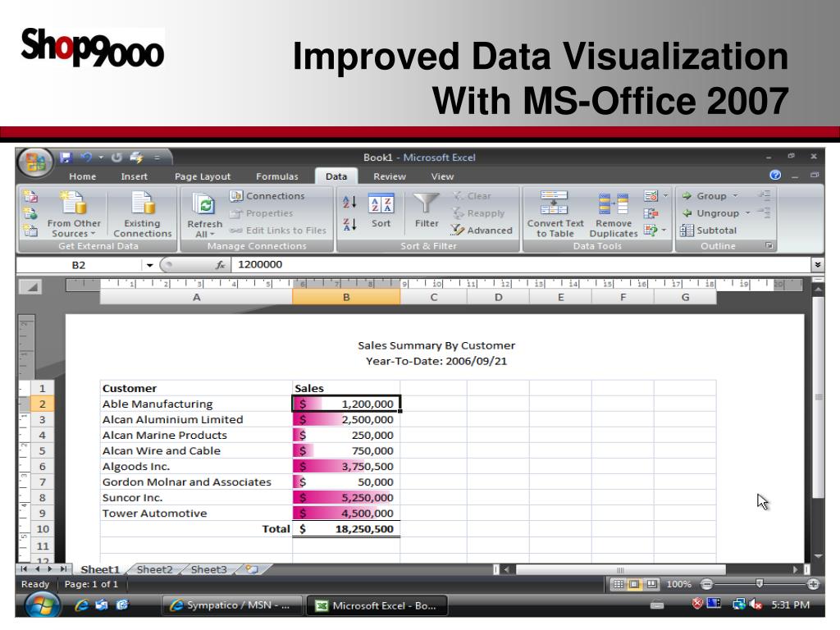The width and height of the screenshot is (840, 630).
Task: Select row 6 header
Action: [42, 467]
